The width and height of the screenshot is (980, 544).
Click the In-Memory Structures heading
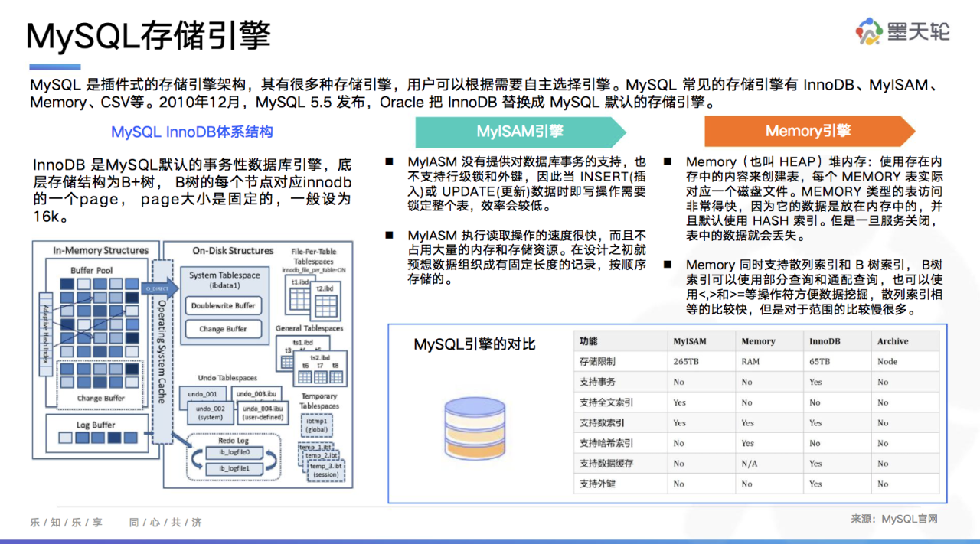click(x=100, y=250)
